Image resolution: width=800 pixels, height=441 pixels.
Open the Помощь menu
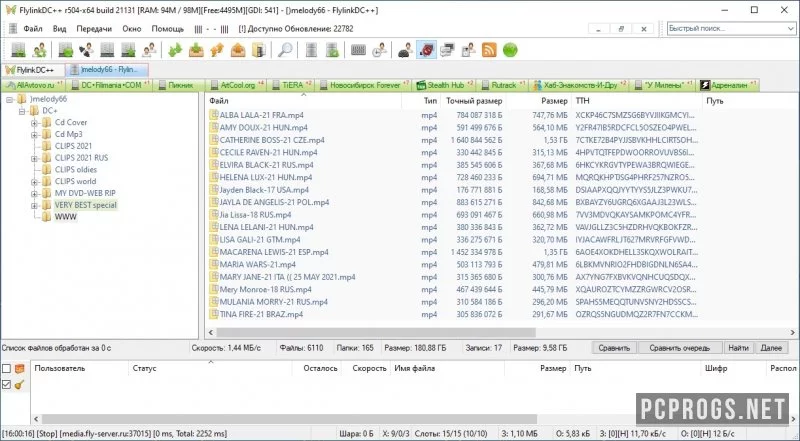point(167,29)
